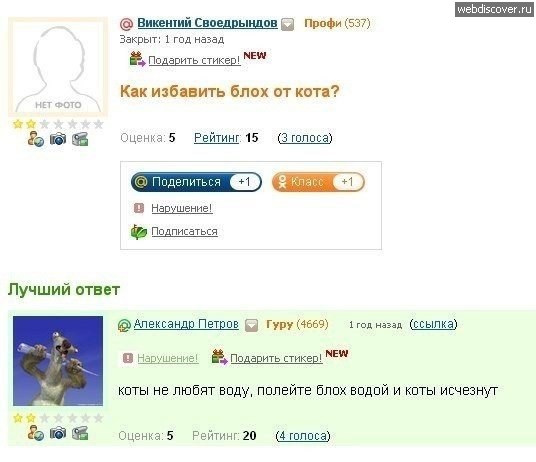Click the @ mail icon before Викентий Своедрындов
The image size is (536, 462).
126,24
